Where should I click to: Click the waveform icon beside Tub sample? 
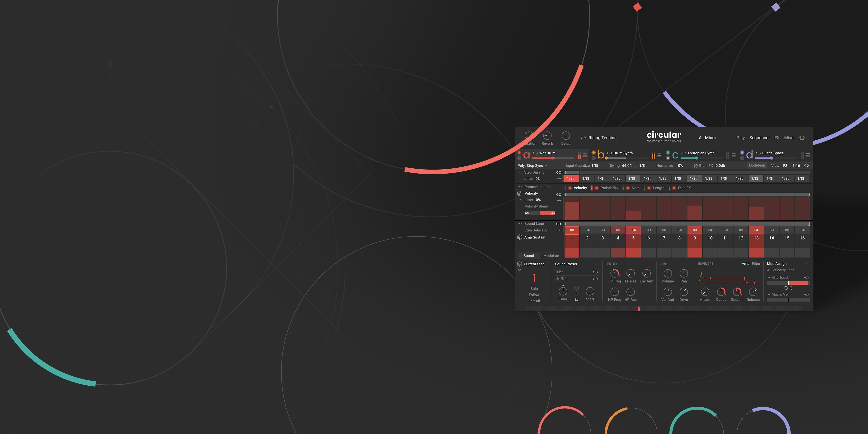click(558, 279)
